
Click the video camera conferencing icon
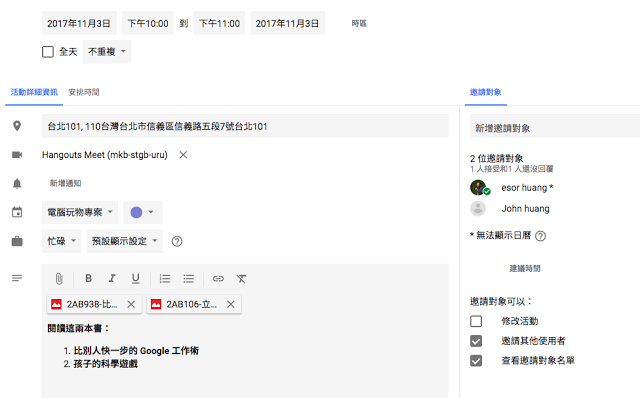click(17, 155)
